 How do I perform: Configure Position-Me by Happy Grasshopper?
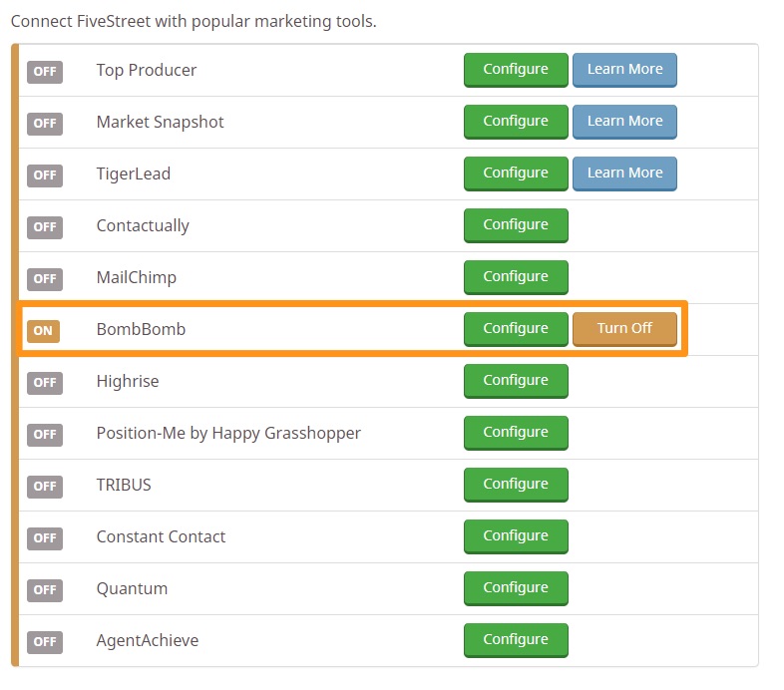point(516,433)
